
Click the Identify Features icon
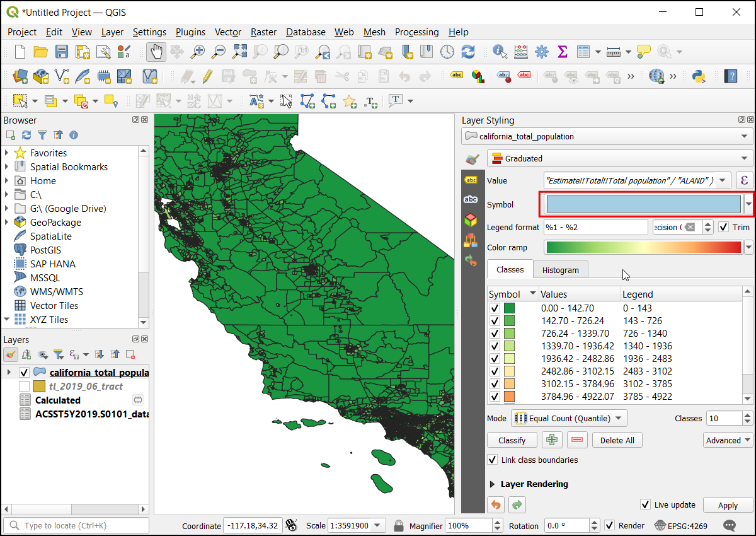coord(500,52)
